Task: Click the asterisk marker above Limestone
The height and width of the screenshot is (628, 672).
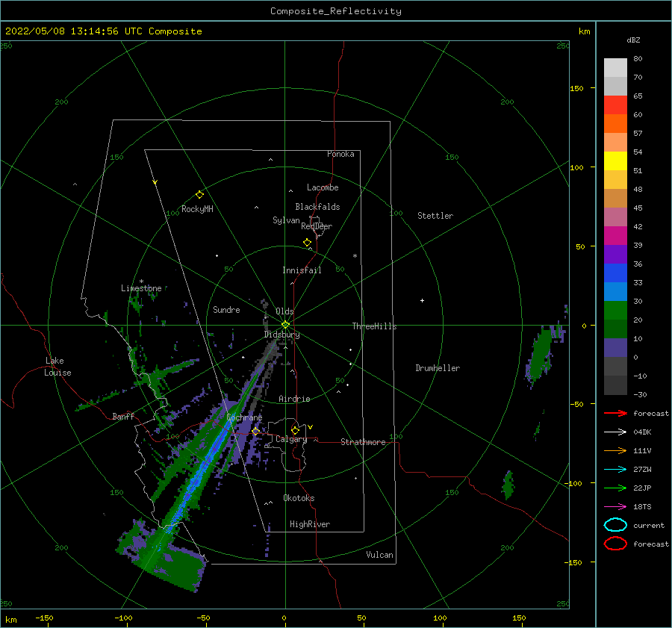Action: coord(141,282)
